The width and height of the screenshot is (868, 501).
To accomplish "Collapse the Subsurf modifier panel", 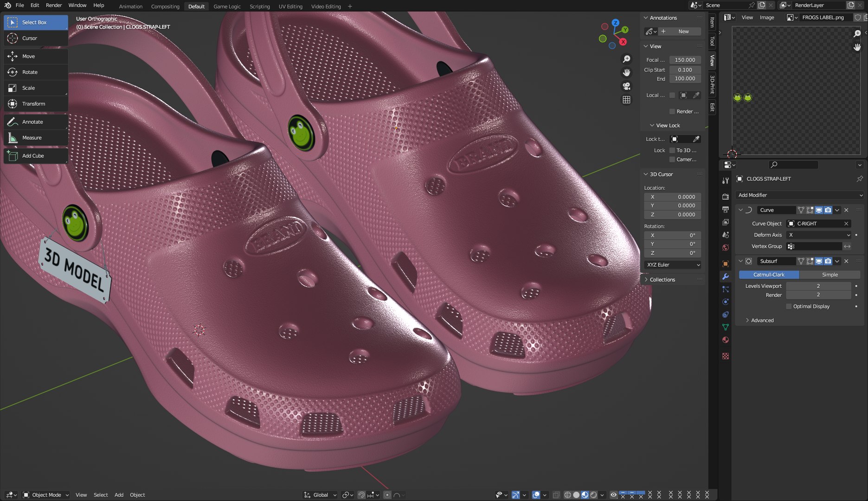I will pos(741,261).
